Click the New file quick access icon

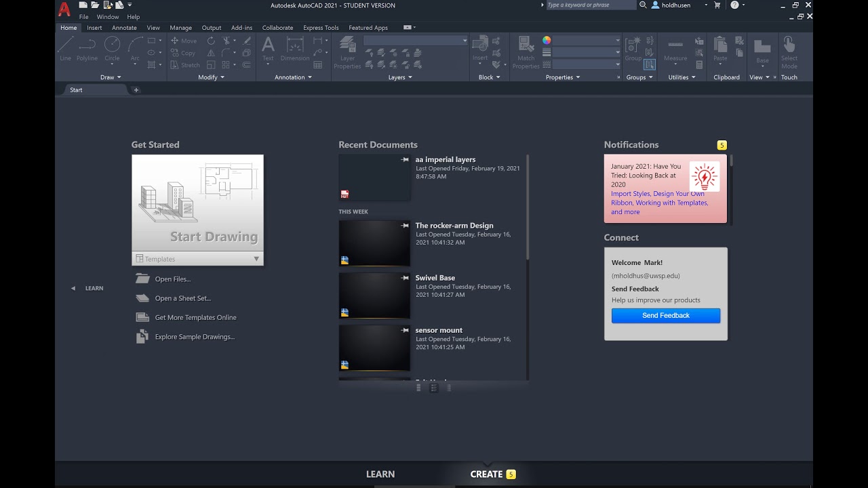pos(83,5)
